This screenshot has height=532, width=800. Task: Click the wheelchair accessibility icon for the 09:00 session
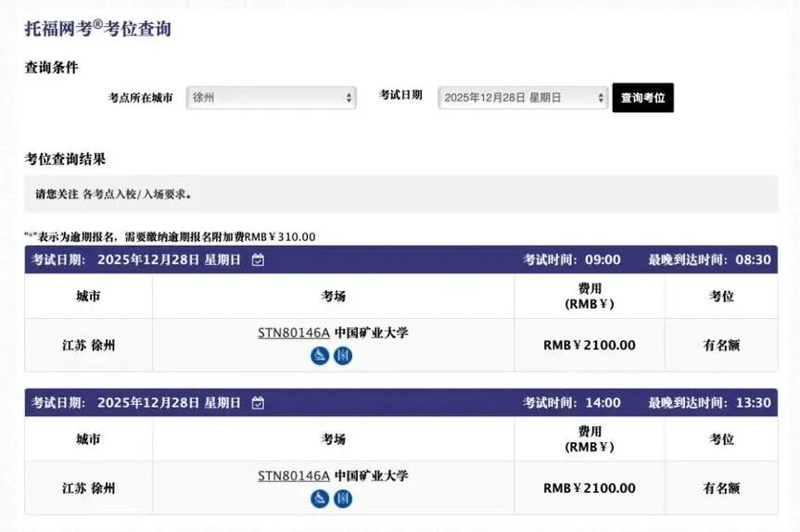coord(320,355)
